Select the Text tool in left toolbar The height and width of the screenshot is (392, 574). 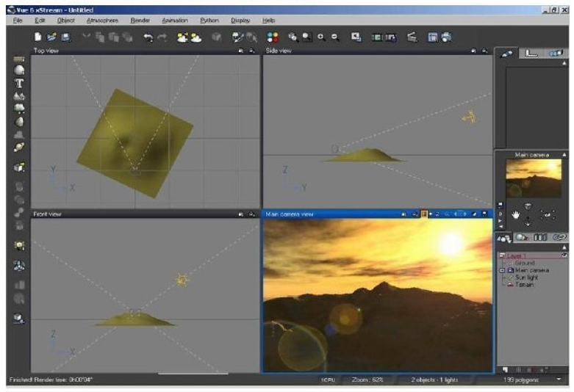pyautogui.click(x=19, y=83)
